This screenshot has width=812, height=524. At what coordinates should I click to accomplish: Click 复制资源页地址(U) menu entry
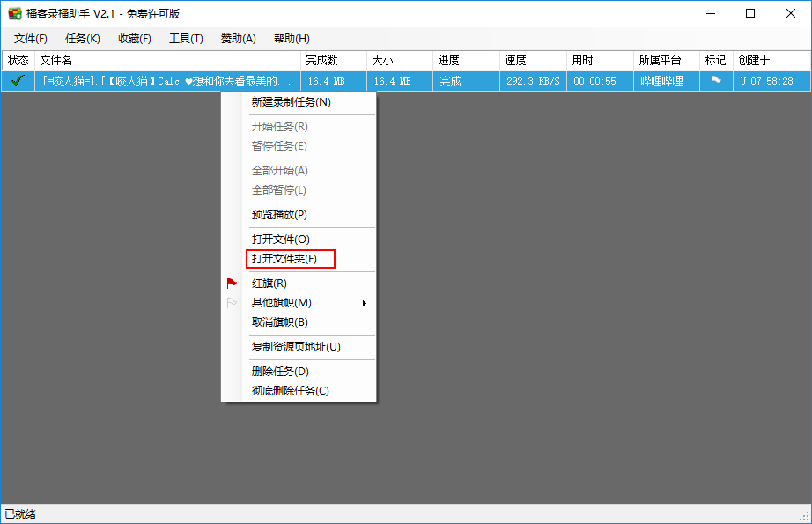[296, 347]
